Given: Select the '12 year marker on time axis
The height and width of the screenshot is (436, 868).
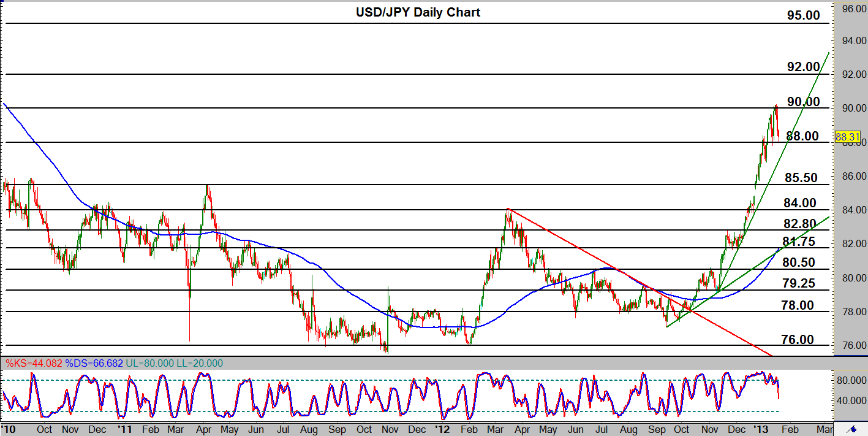Looking at the screenshot, I should (x=443, y=429).
